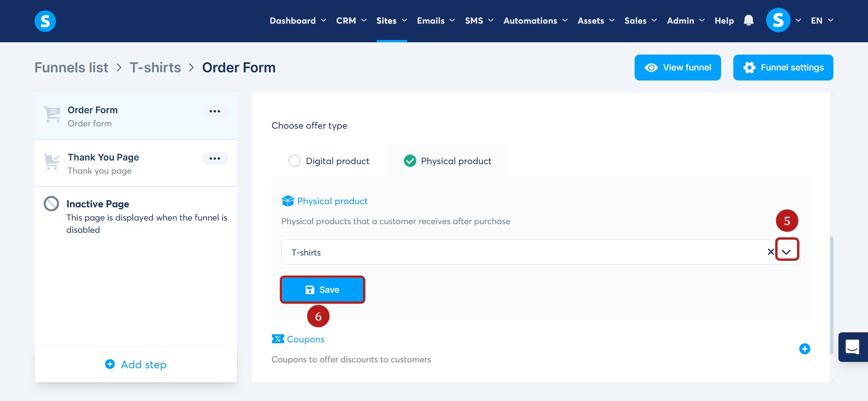The height and width of the screenshot is (401, 868).
Task: Open Funnel settings
Action: [783, 67]
